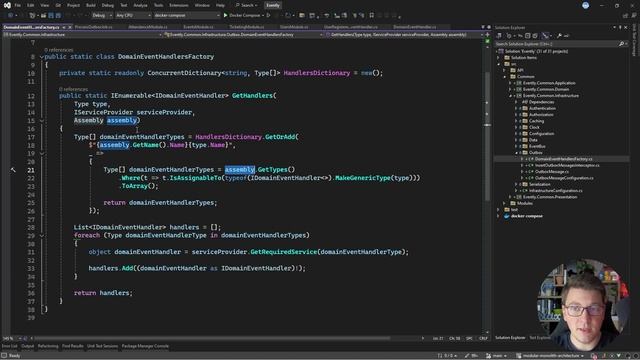Image resolution: width=640 pixels, height=360 pixels.
Task: Open the Build menu
Action: (91, 5)
